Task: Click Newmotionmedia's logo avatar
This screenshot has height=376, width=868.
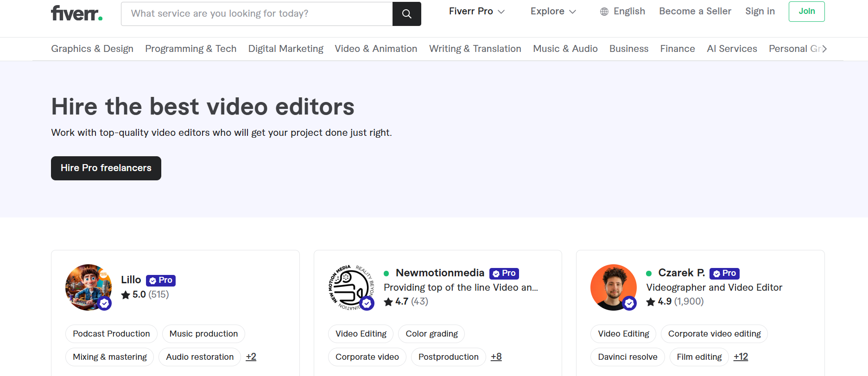Action: click(x=351, y=287)
